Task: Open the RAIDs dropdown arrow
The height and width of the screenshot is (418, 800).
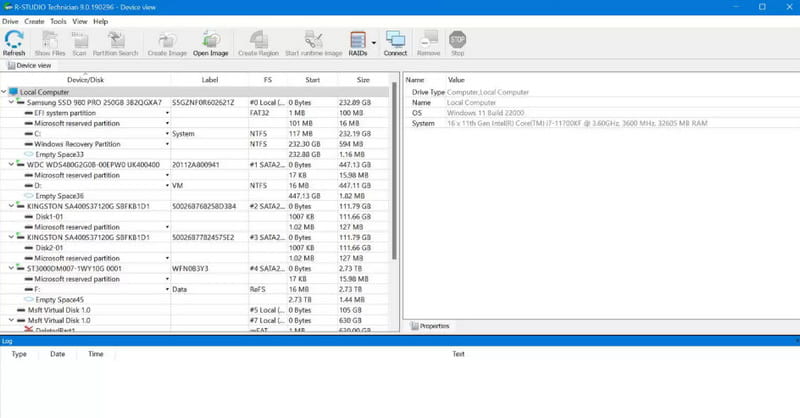Action: (373, 43)
